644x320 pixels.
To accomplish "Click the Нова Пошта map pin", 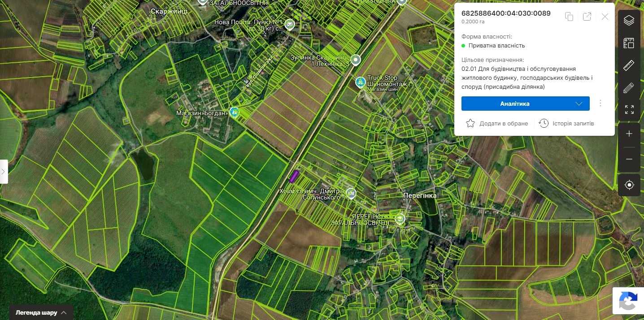I will pyautogui.click(x=290, y=25).
